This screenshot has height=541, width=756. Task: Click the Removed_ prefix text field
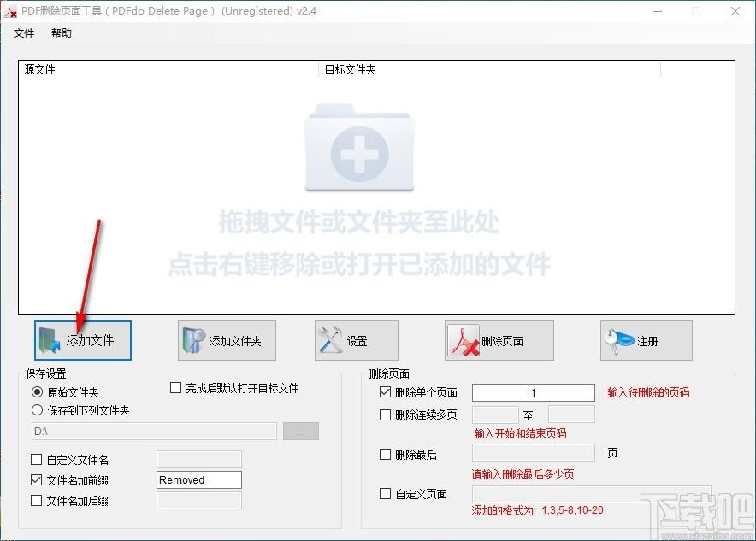pyautogui.click(x=199, y=479)
